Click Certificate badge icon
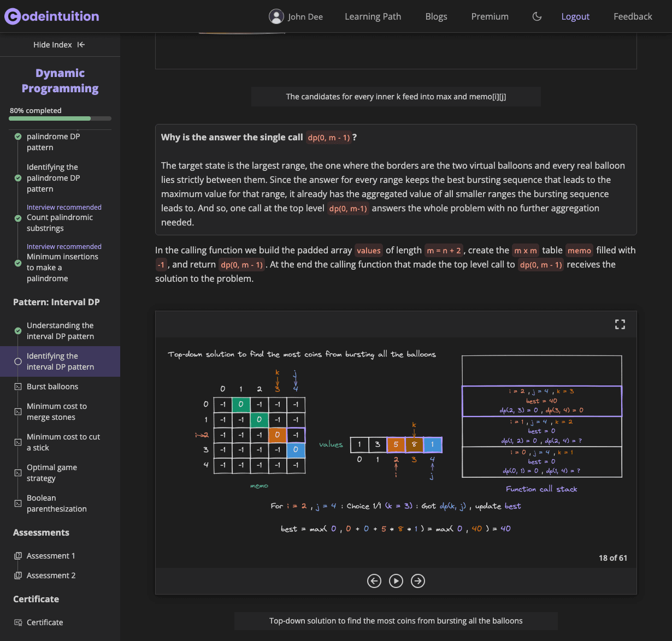672x641 pixels. click(x=18, y=622)
